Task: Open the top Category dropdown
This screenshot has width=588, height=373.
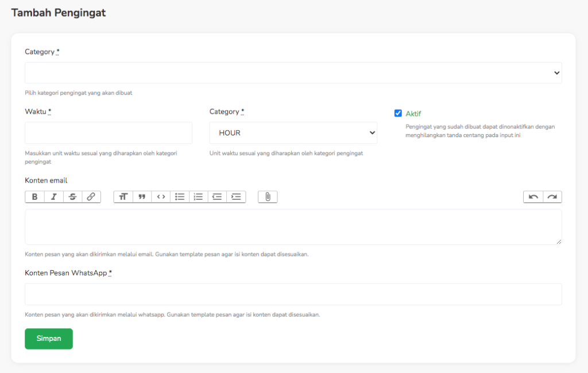Action: point(293,73)
